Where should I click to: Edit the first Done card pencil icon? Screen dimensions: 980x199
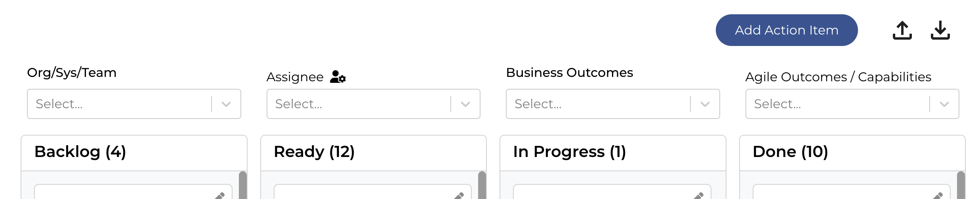(938, 195)
